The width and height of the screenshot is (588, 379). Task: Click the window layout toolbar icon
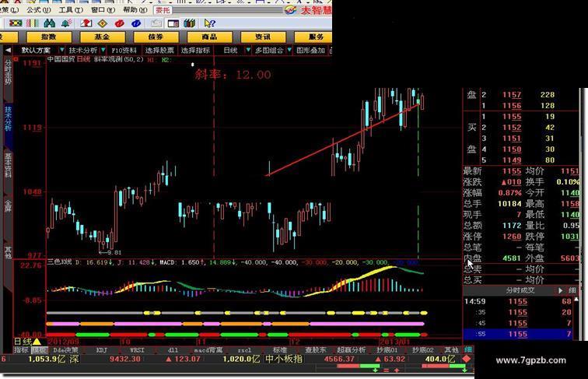pos(173,23)
